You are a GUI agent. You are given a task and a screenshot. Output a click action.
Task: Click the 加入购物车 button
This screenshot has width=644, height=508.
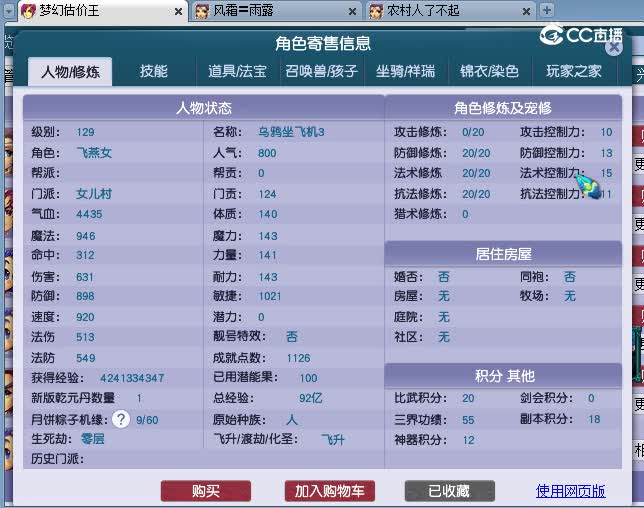point(330,491)
